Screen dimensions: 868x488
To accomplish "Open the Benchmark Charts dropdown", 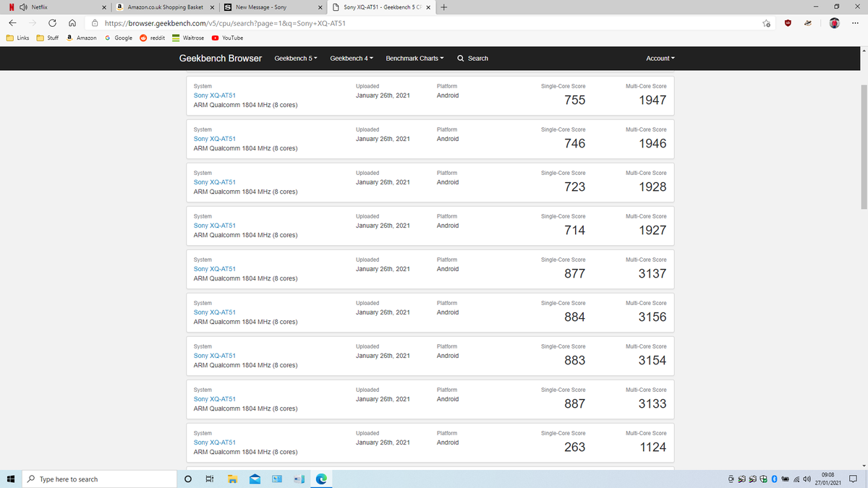I will (x=414, y=59).
